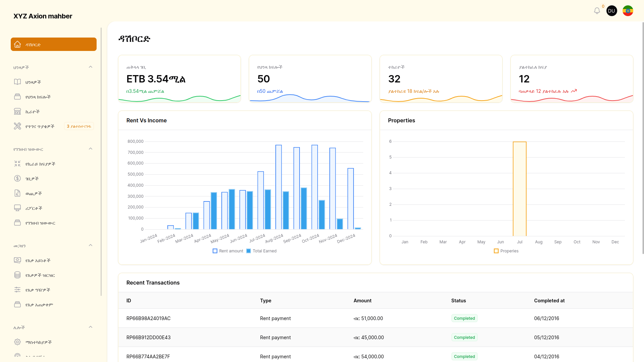Open transaction RP66B98A24019AC row
644x362 pixels.
coord(148,318)
